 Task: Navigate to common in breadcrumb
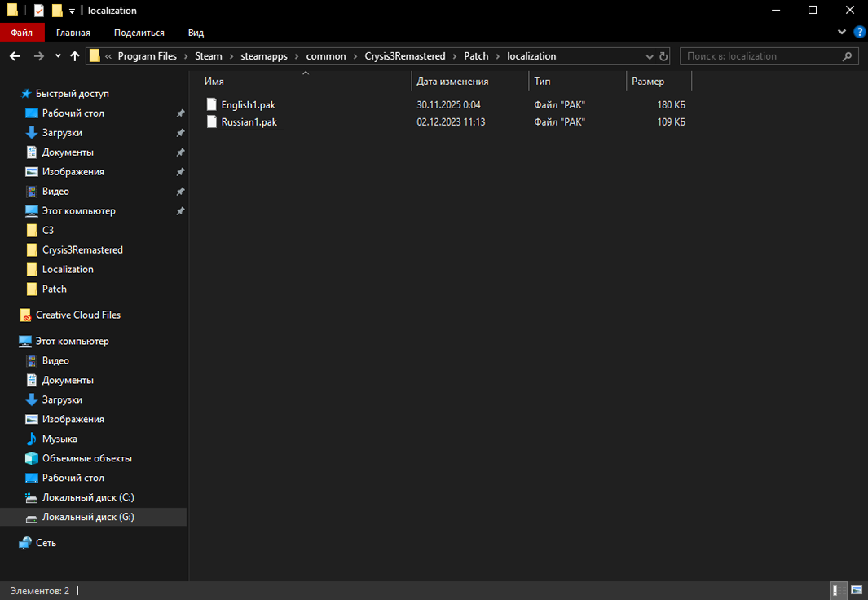click(326, 56)
